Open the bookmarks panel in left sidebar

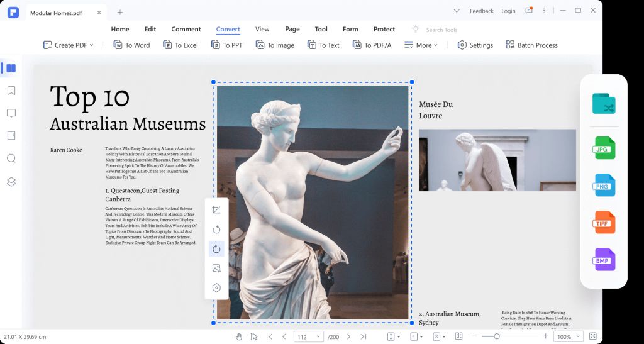(x=11, y=91)
